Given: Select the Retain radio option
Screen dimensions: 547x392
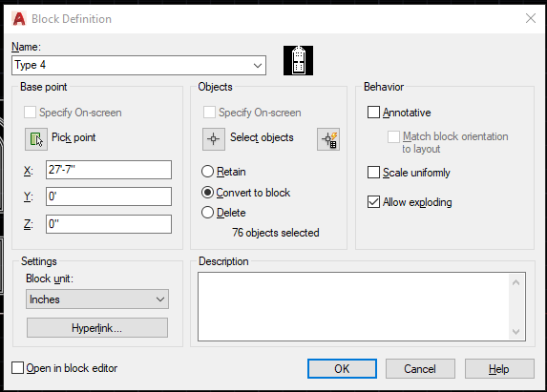Looking at the screenshot, I should [207, 172].
